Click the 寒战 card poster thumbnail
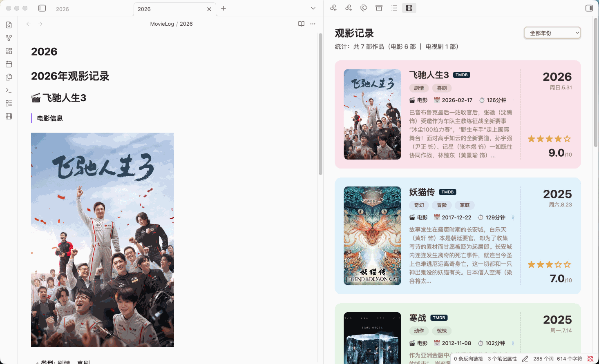The height and width of the screenshot is (364, 599). click(372, 338)
